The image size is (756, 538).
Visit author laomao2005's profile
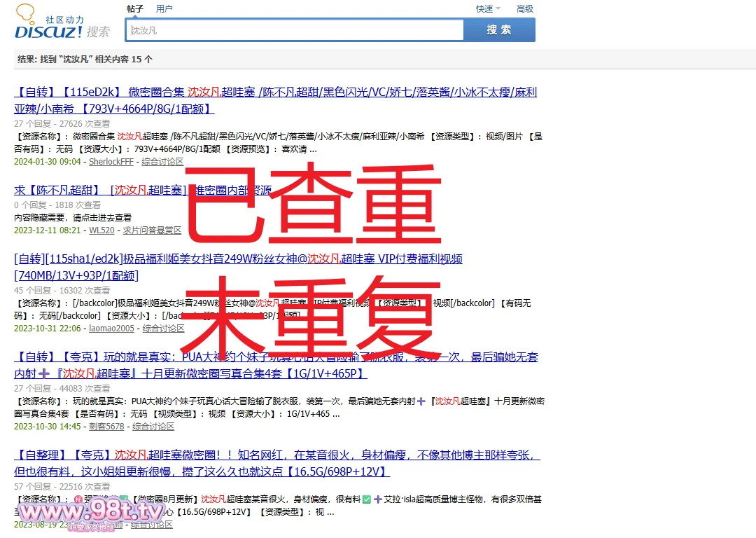pos(111,329)
